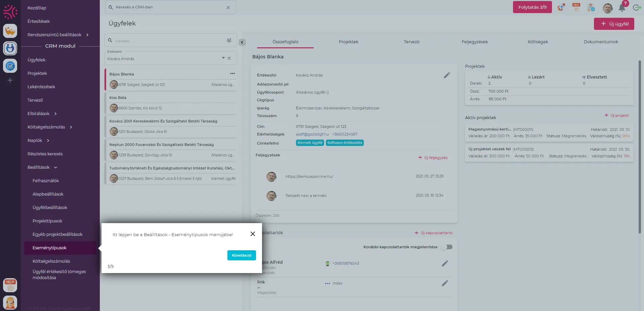The height and width of the screenshot is (311, 644).
Task: Click the vertical scrollbar on right
Action: coord(639,147)
